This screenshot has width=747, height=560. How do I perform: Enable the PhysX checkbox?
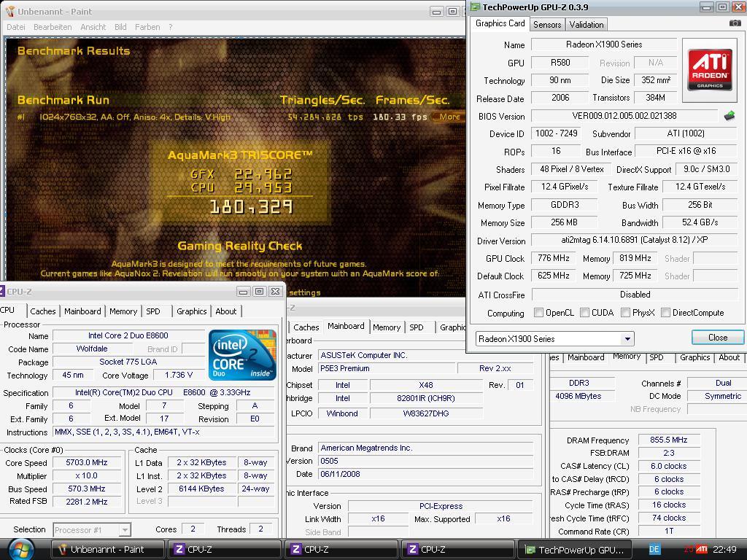pos(625,312)
